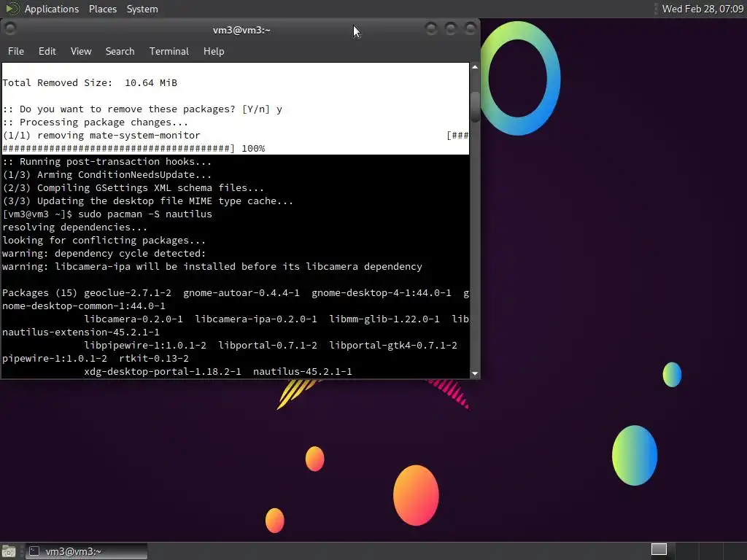Click the 'libpipewire-1:1.0.1-2' package name

tap(145, 345)
